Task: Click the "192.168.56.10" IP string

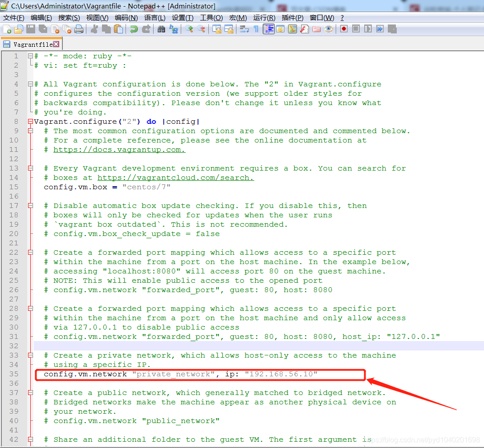Action: (281, 374)
